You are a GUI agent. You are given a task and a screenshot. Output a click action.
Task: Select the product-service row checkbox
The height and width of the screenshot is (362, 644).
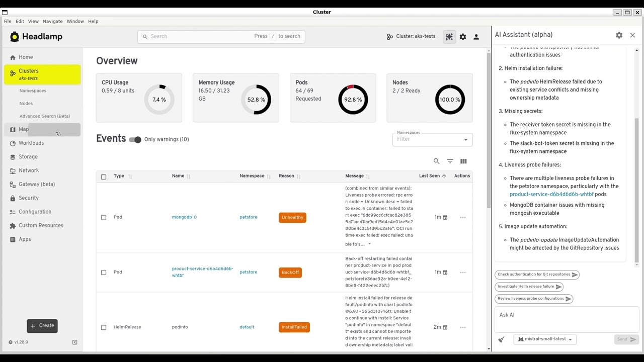pos(104,273)
